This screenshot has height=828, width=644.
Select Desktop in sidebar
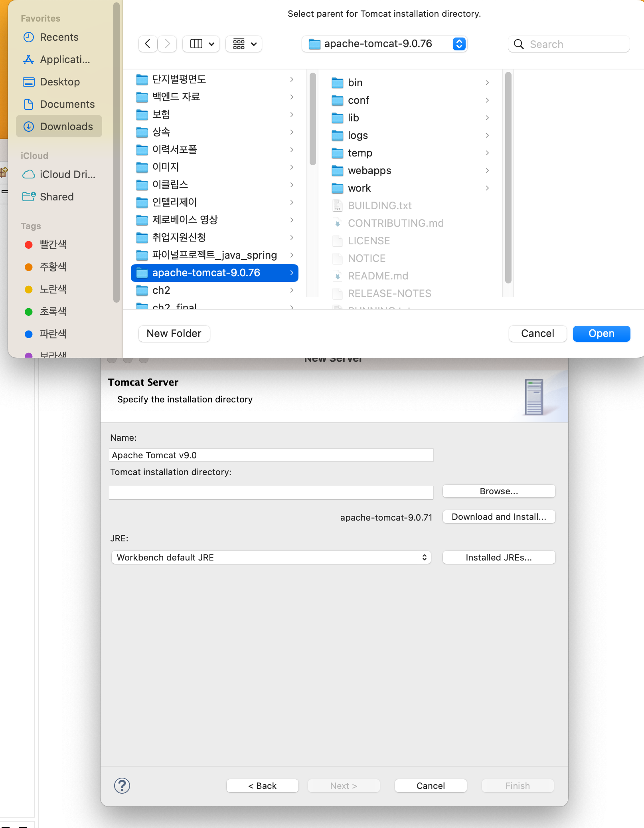[59, 82]
